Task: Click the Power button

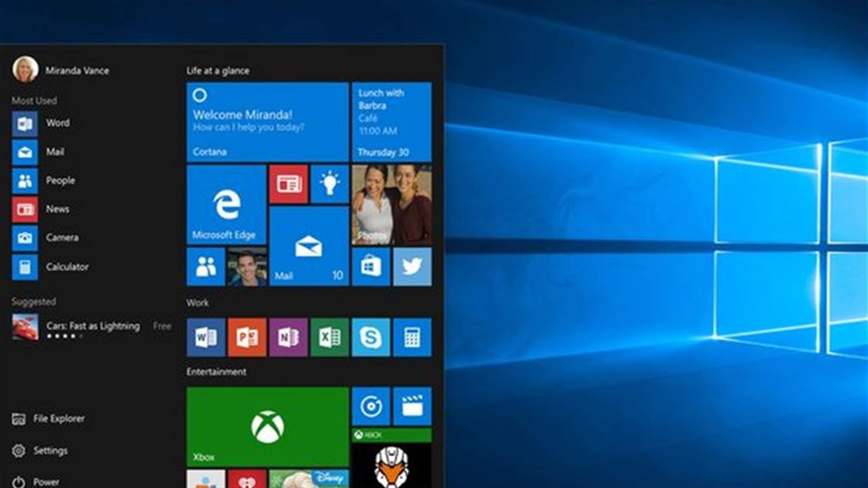Action: [36, 482]
